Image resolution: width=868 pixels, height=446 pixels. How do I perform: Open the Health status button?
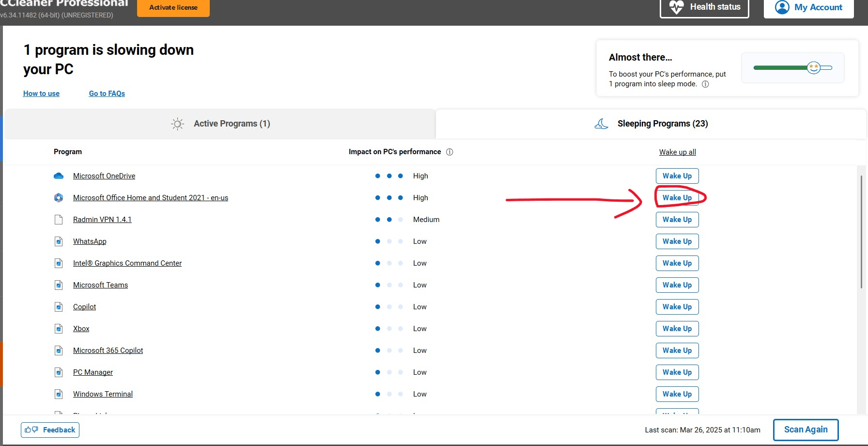704,8
